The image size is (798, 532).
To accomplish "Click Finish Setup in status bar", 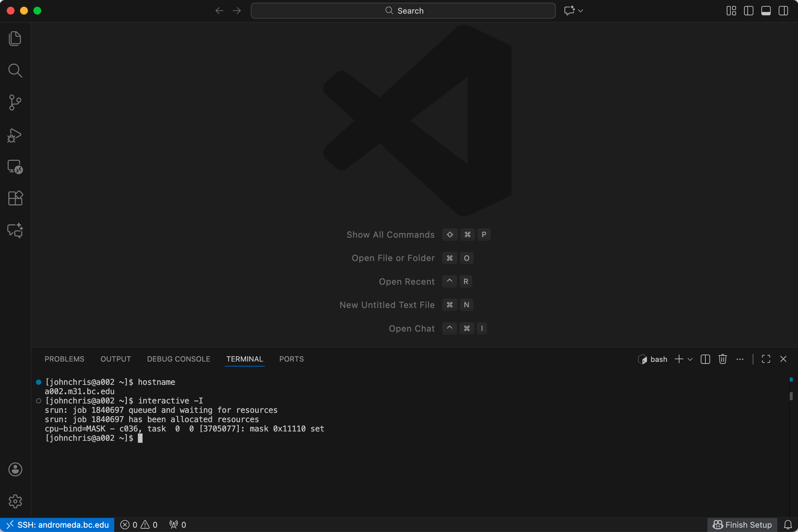I will [x=742, y=525].
